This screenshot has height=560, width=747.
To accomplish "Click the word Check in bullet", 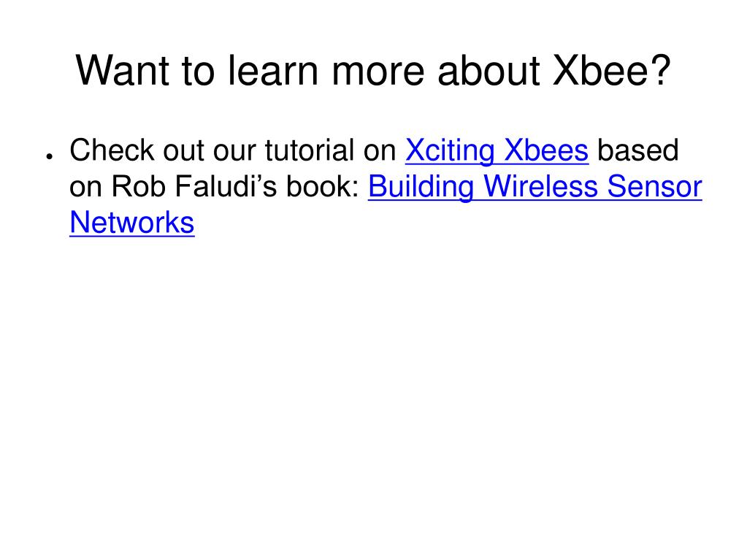I will (x=112, y=150).
